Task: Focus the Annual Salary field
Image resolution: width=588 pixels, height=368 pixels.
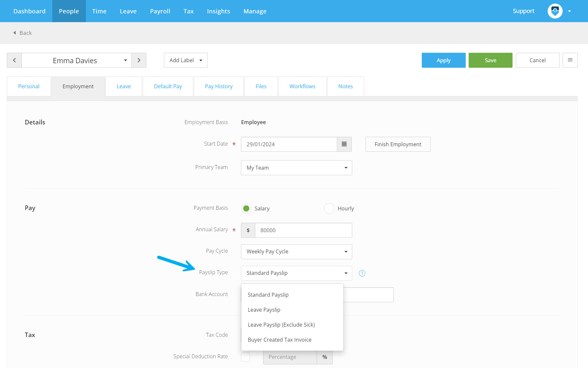Action: coord(303,230)
